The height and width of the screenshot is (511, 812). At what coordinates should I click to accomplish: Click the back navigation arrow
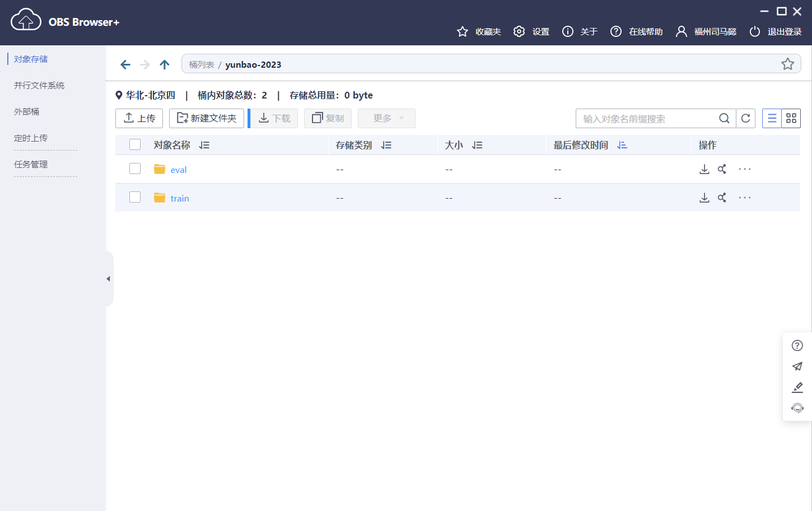(x=125, y=64)
